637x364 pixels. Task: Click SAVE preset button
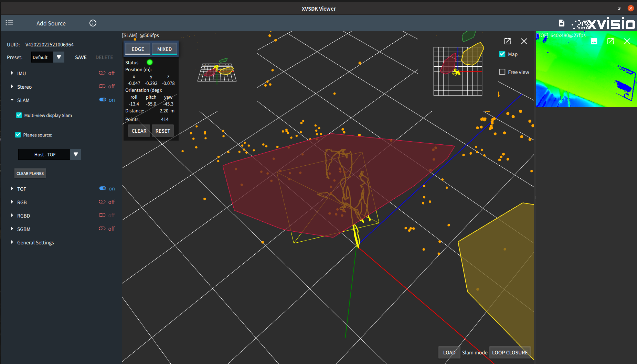81,57
